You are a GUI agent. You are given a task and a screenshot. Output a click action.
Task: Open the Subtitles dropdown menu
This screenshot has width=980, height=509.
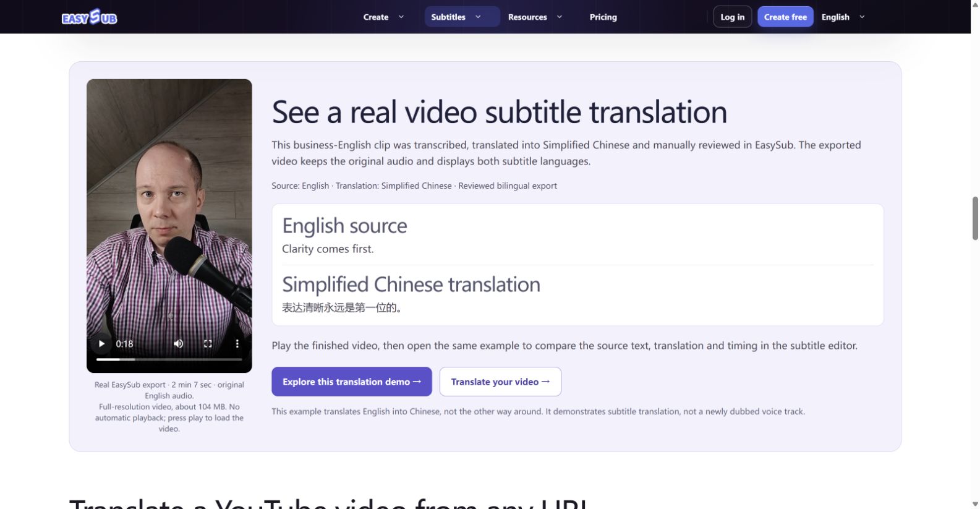click(462, 17)
